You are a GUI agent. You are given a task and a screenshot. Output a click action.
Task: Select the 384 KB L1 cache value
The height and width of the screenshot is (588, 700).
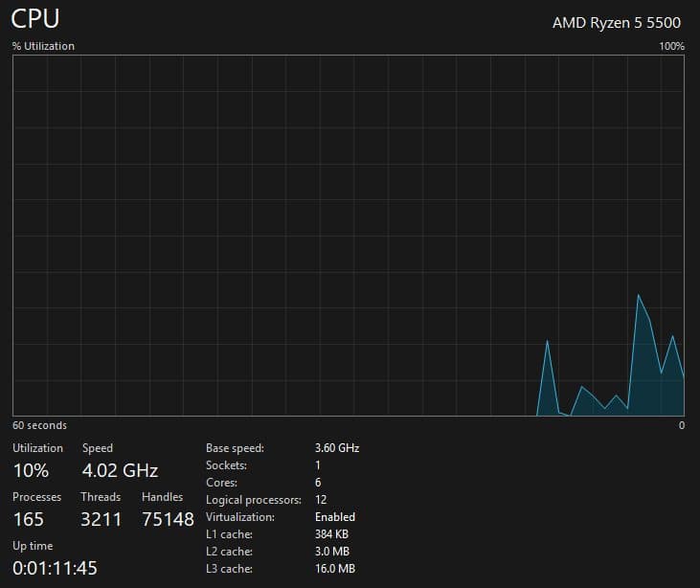331,534
